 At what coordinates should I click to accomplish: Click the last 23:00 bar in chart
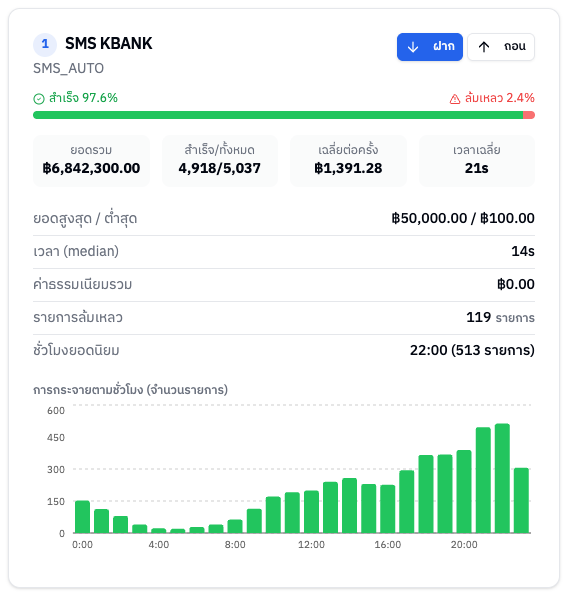pyautogui.click(x=521, y=501)
